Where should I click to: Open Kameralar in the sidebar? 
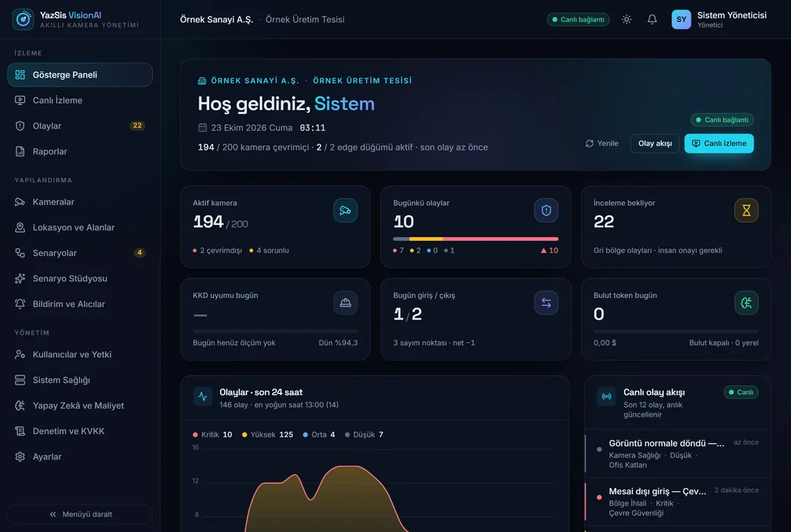coord(80,201)
